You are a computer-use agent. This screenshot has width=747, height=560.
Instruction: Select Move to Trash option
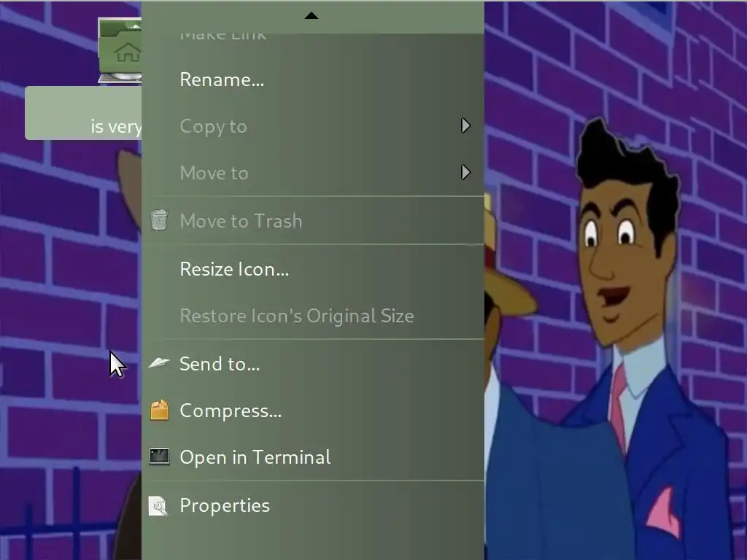coord(312,220)
